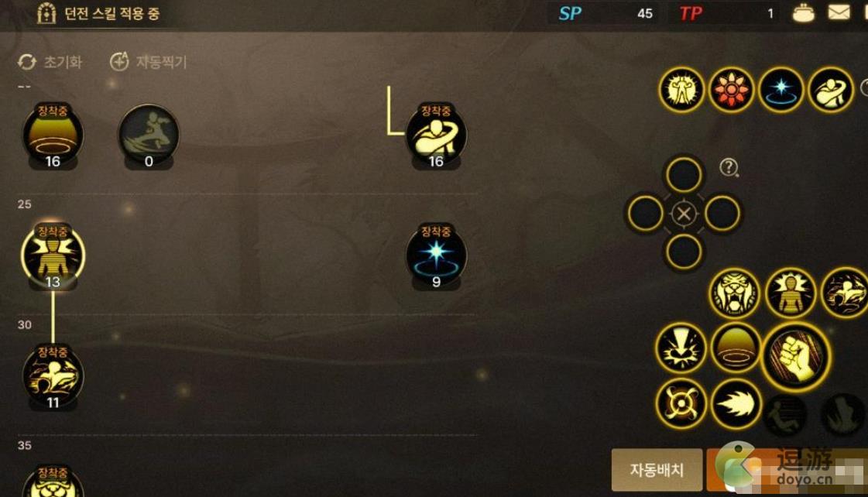Click the 초기화 reset button
The width and height of the screenshot is (868, 497).
(x=50, y=62)
